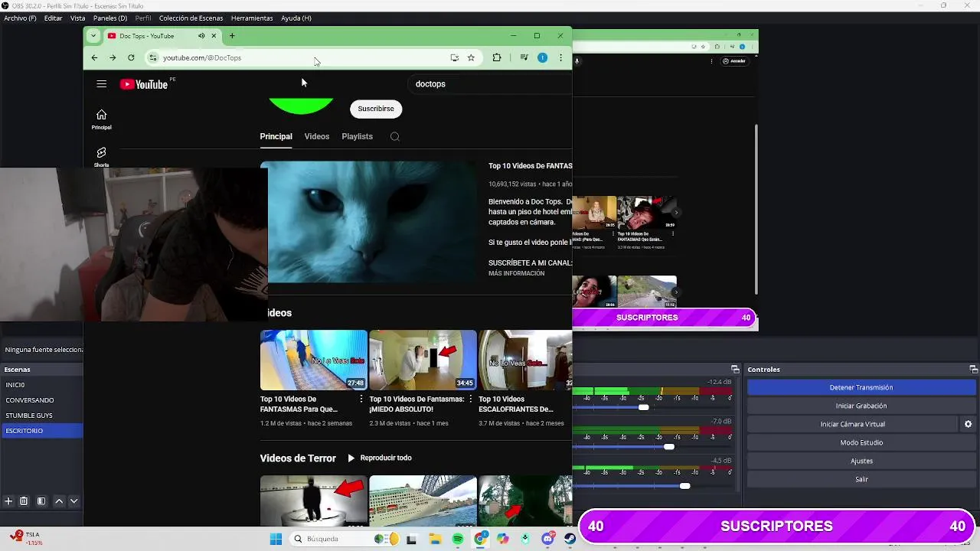This screenshot has width=980, height=551.
Task: Open virtual camera settings gear icon
Action: pyautogui.click(x=968, y=424)
